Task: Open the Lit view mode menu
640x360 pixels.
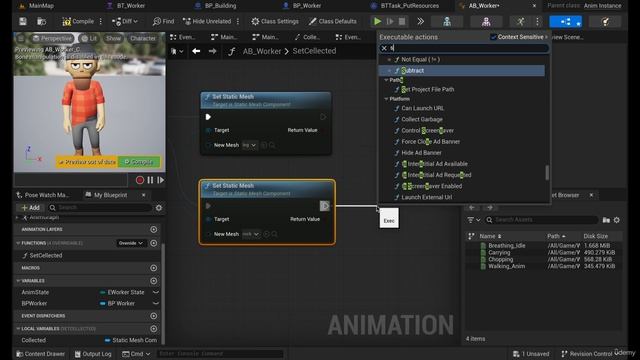Action: [x=89, y=38]
